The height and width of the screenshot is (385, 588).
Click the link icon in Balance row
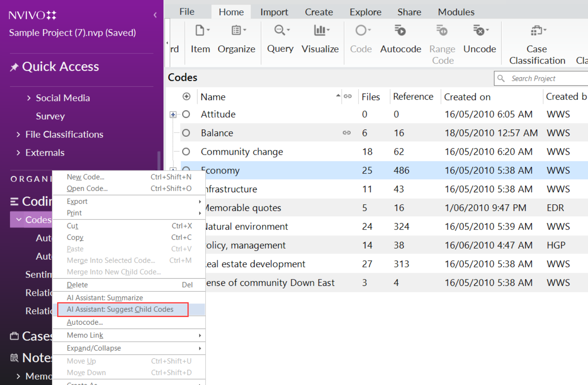click(x=347, y=133)
